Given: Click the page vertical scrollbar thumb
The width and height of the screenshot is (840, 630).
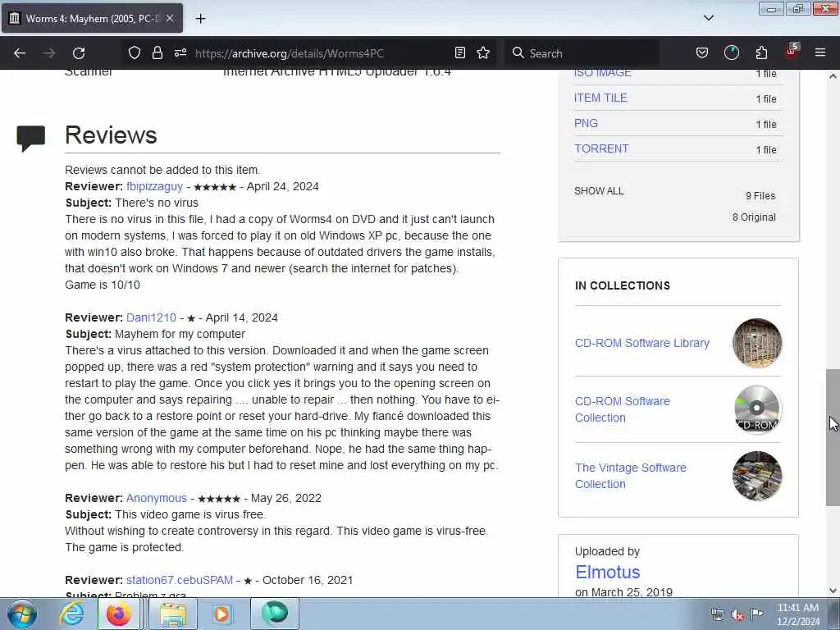Looking at the screenshot, I should 833,437.
